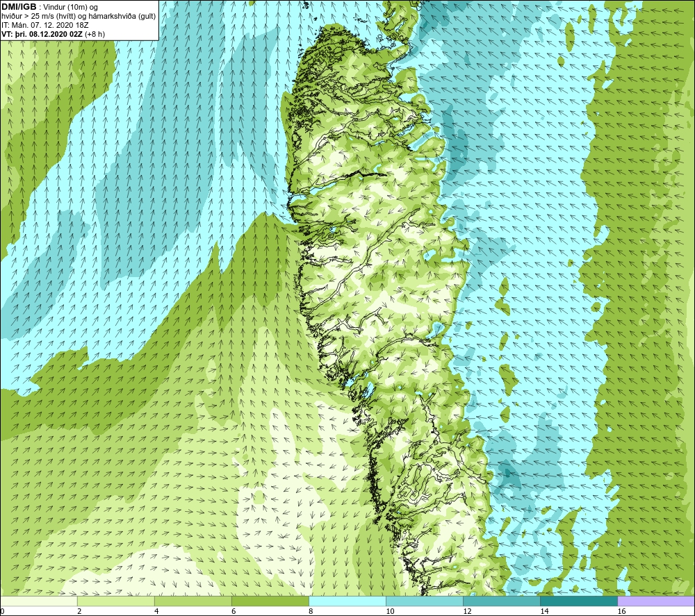Click the legend scale label "10"
Screen dimensions: 695x616
(390, 612)
